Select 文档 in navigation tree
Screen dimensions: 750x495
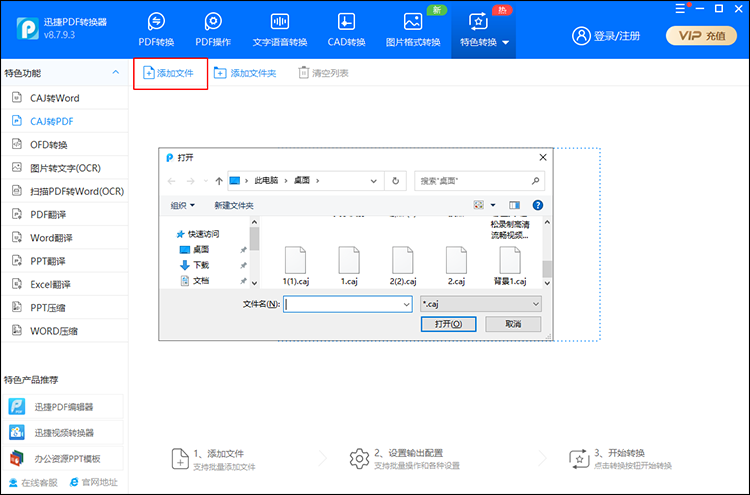pyautogui.click(x=195, y=281)
